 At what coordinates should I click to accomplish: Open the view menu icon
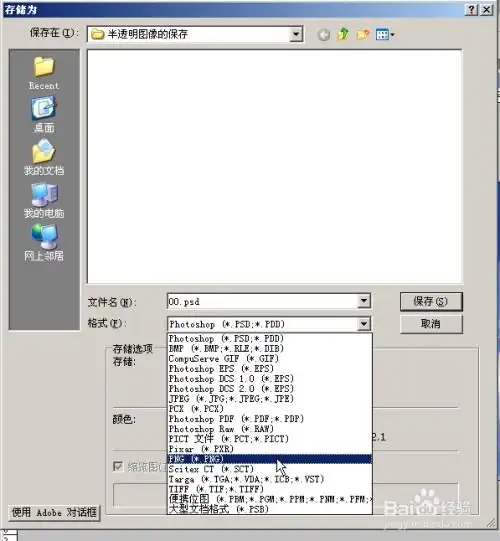[385, 35]
